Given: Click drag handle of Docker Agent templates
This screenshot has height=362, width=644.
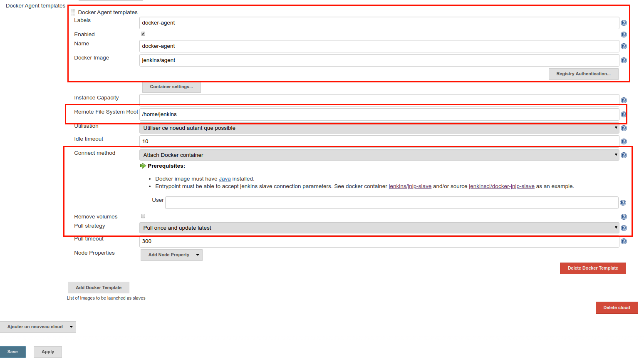Looking at the screenshot, I should 73,12.
